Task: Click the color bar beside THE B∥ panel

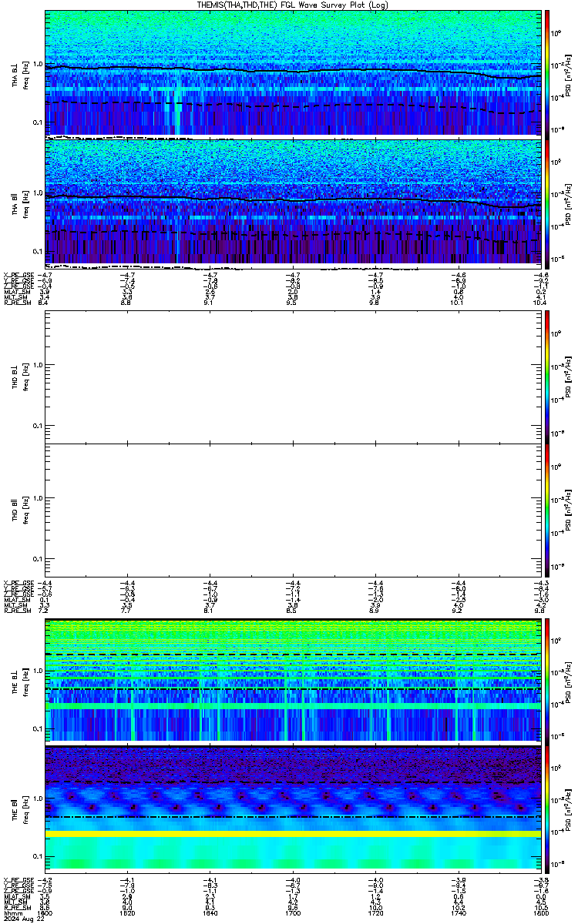Action: [547, 808]
